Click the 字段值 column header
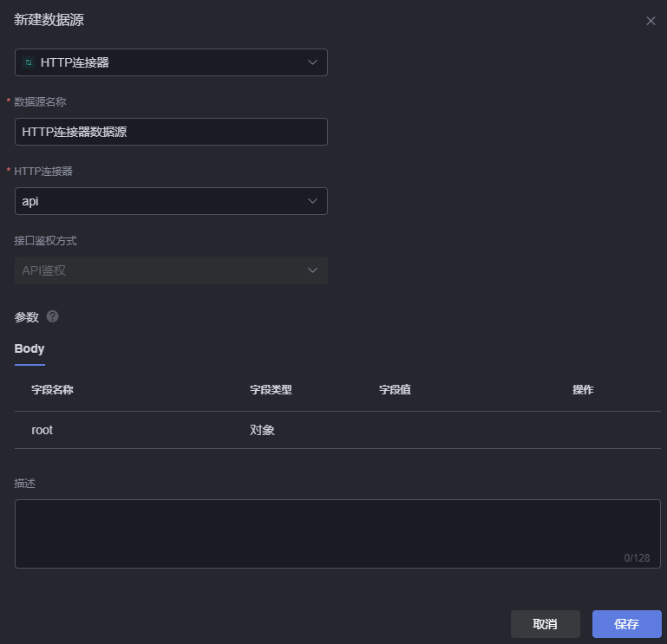The image size is (667, 644). (x=395, y=390)
